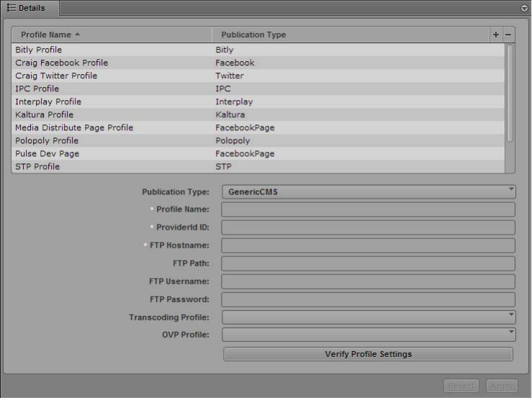Click the Revert button
The width and height of the screenshot is (532, 398).
coord(461,386)
